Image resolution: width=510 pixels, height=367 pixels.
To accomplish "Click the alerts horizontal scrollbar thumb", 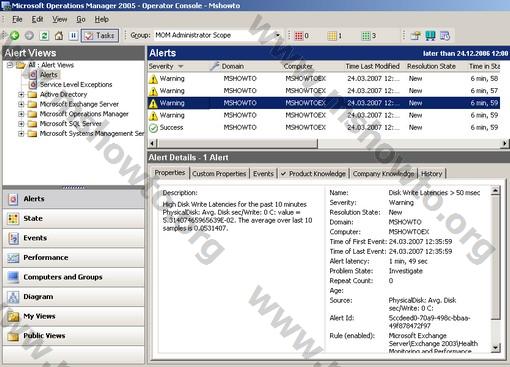I will point(237,143).
